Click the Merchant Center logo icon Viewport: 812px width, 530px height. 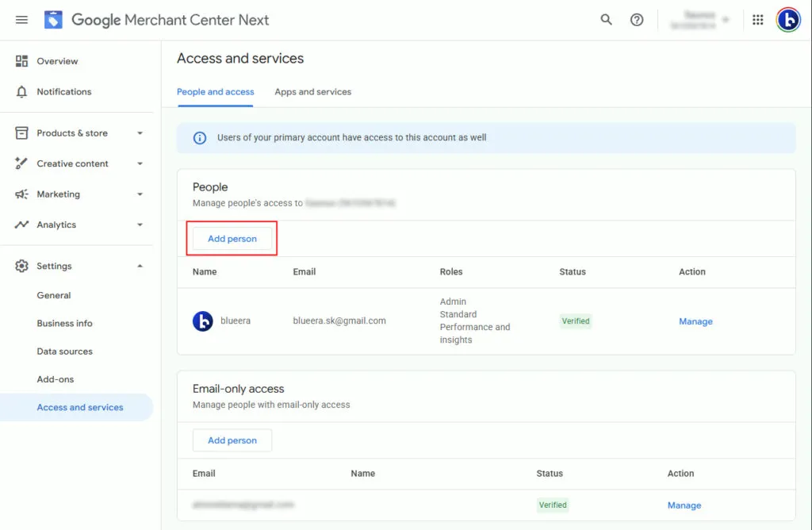pos(53,20)
